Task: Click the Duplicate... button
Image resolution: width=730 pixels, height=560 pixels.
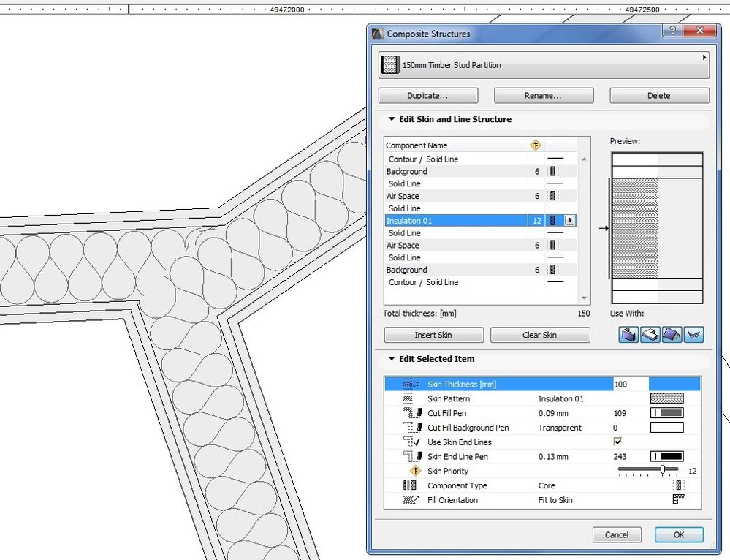Action: click(428, 96)
